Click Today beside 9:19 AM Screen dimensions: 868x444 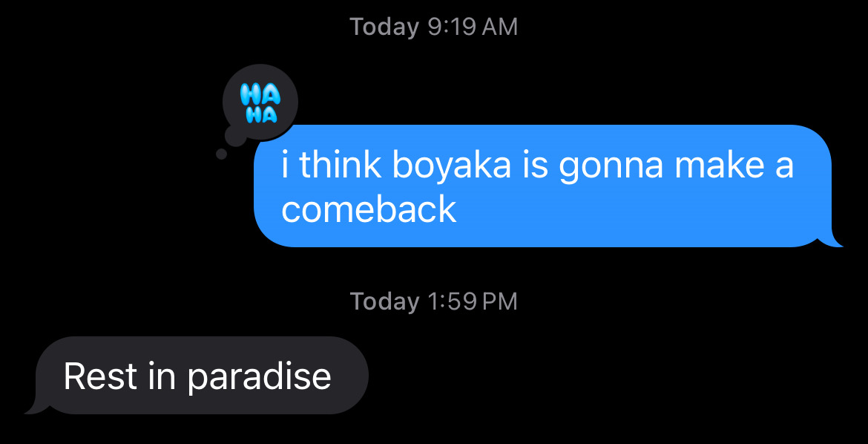click(x=385, y=27)
